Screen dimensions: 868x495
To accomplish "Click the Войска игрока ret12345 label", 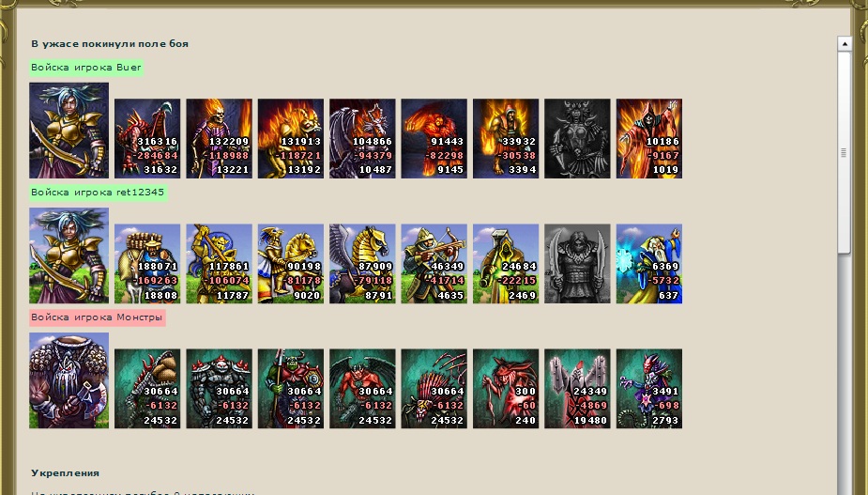I will point(98,193).
